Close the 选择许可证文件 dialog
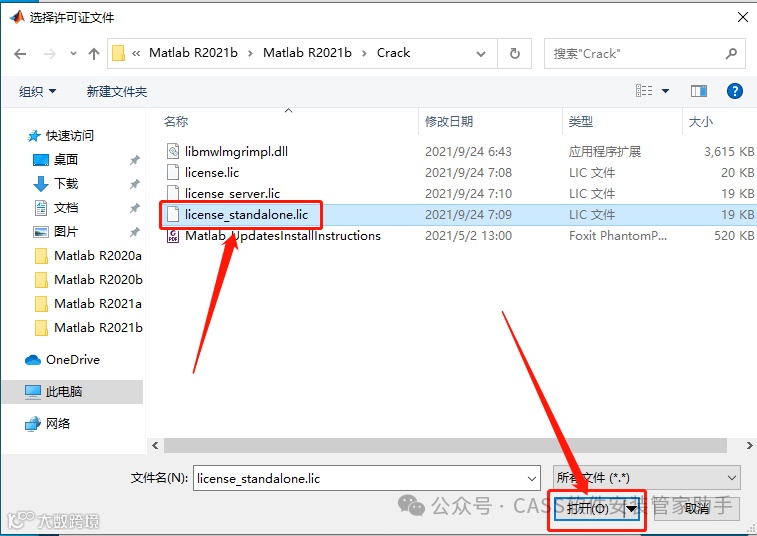 (743, 17)
